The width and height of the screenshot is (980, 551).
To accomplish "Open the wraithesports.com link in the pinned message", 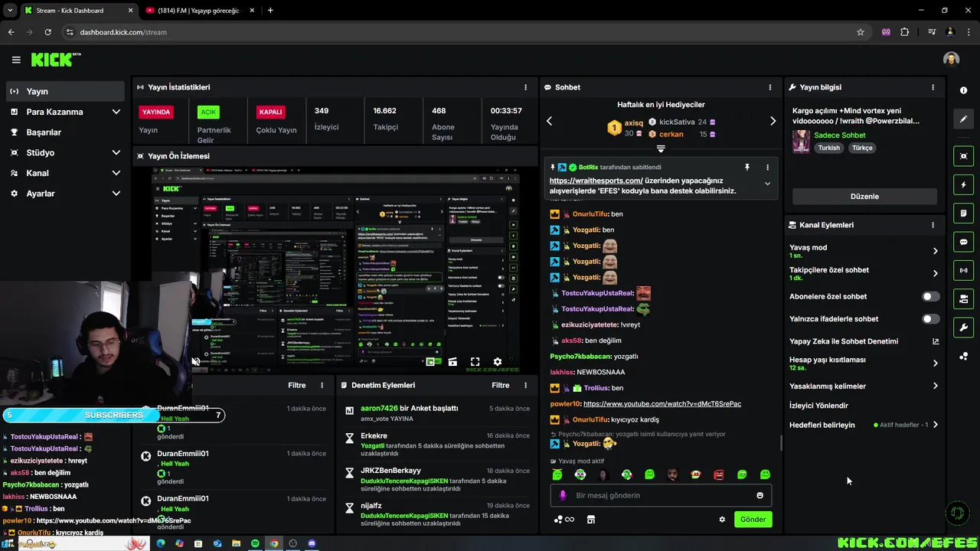I will (x=596, y=181).
